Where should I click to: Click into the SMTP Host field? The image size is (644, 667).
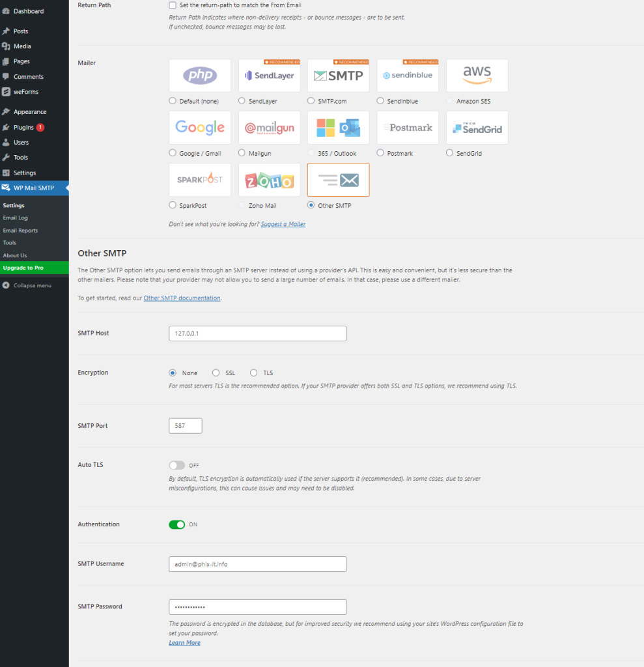coord(257,333)
